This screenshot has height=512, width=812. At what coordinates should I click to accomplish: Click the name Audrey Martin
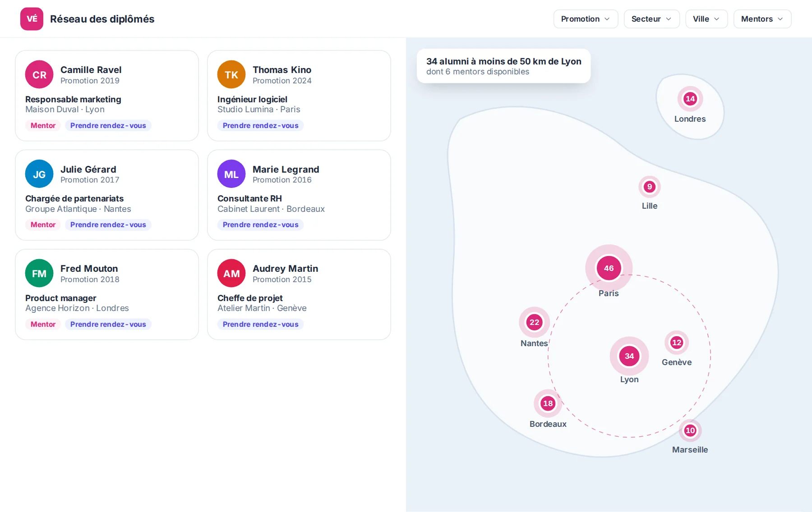pyautogui.click(x=286, y=269)
